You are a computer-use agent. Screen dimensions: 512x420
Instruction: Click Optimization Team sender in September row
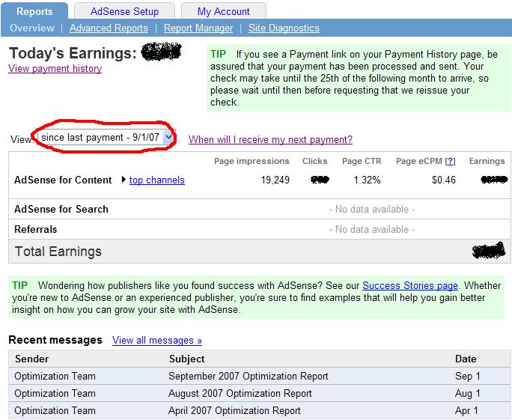click(55, 377)
